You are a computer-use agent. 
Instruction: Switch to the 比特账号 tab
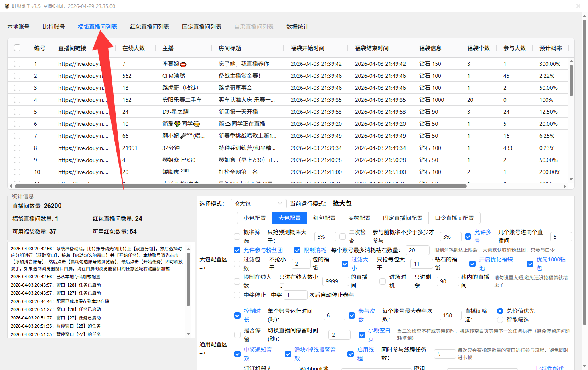54,26
